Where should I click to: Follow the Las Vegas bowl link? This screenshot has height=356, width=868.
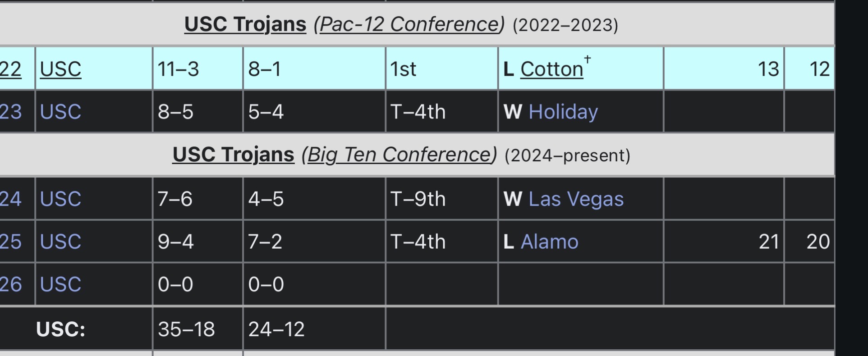[576, 199]
